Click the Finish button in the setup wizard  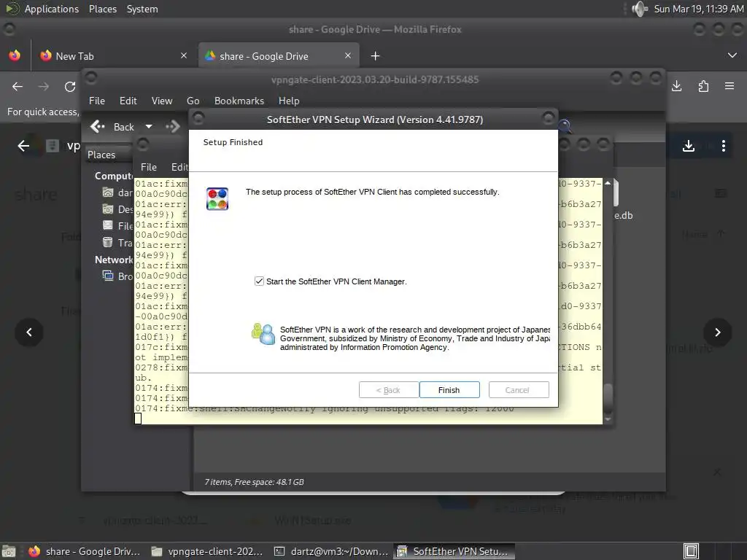pos(449,390)
